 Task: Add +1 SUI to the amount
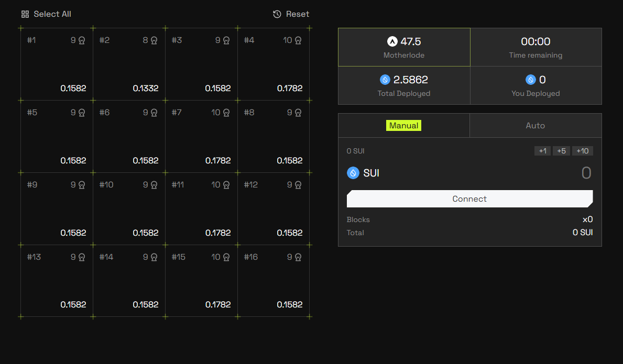pos(542,151)
